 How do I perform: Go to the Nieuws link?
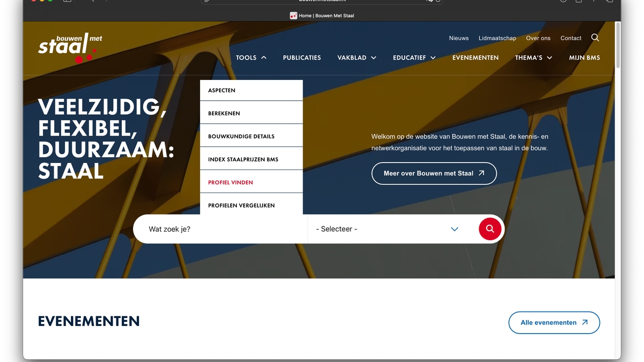(x=458, y=38)
